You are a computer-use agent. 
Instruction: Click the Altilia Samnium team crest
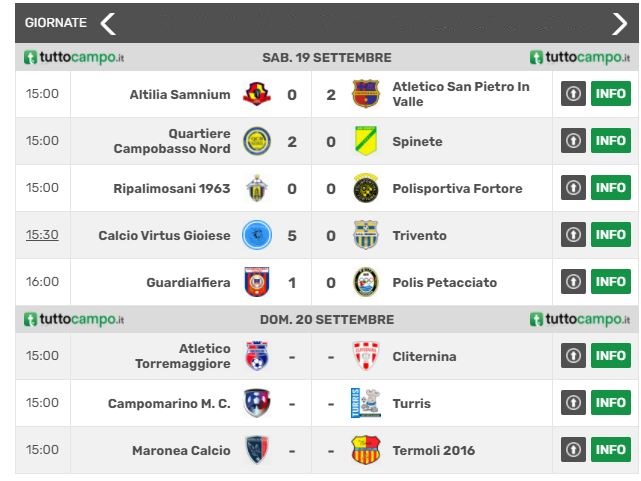[x=257, y=94]
